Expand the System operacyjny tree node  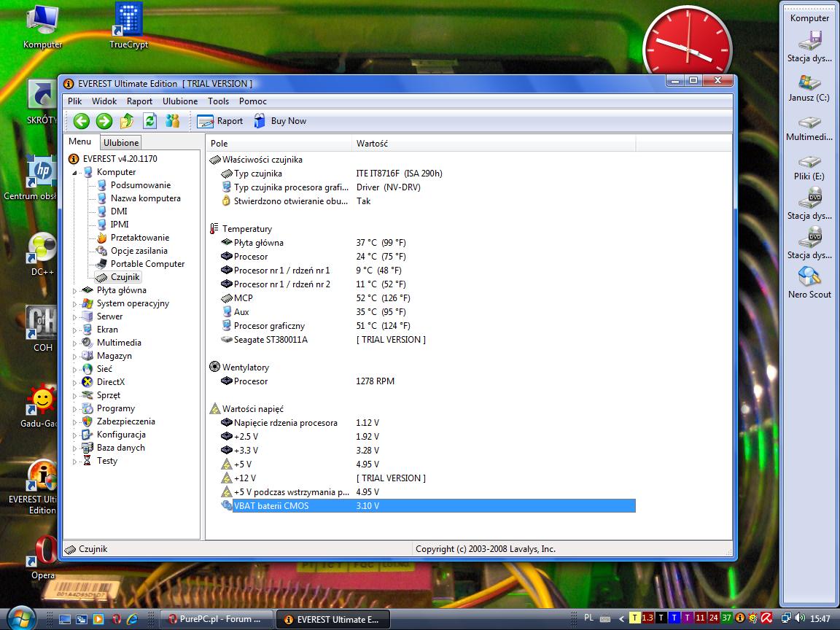coord(74,303)
